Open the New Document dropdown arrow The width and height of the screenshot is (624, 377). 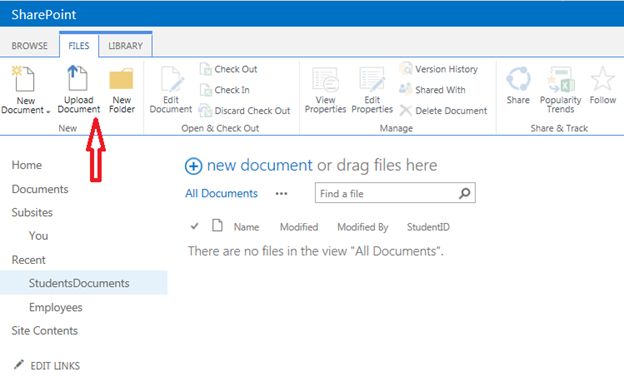pos(48,111)
